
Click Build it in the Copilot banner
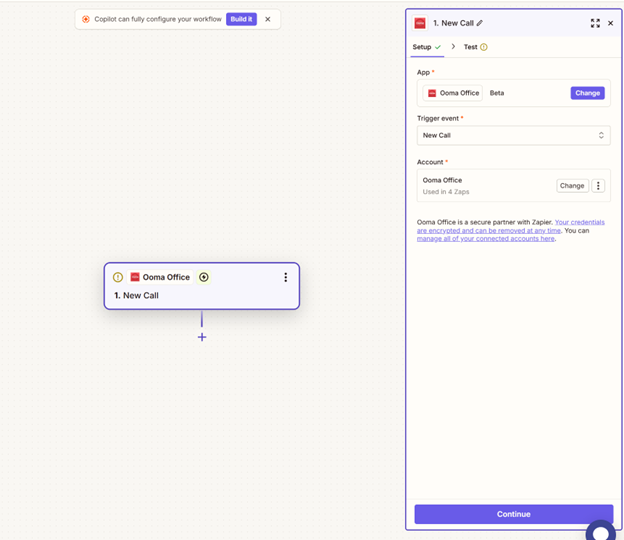coord(241,19)
